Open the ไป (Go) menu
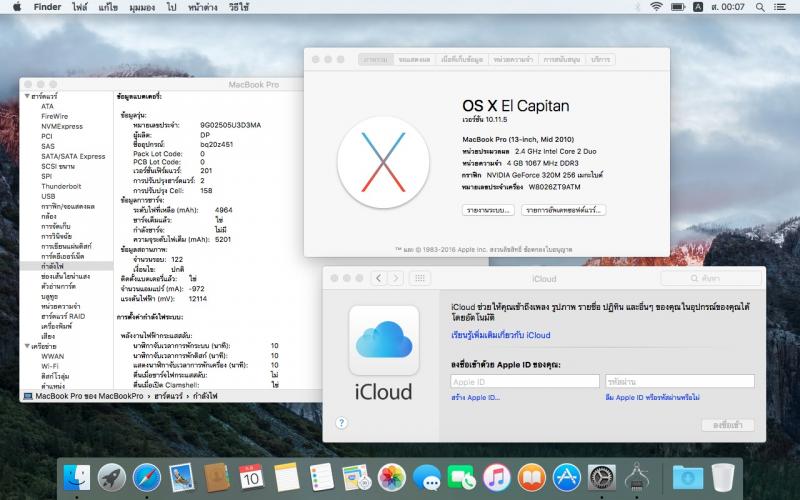800x500 pixels. [x=171, y=7]
